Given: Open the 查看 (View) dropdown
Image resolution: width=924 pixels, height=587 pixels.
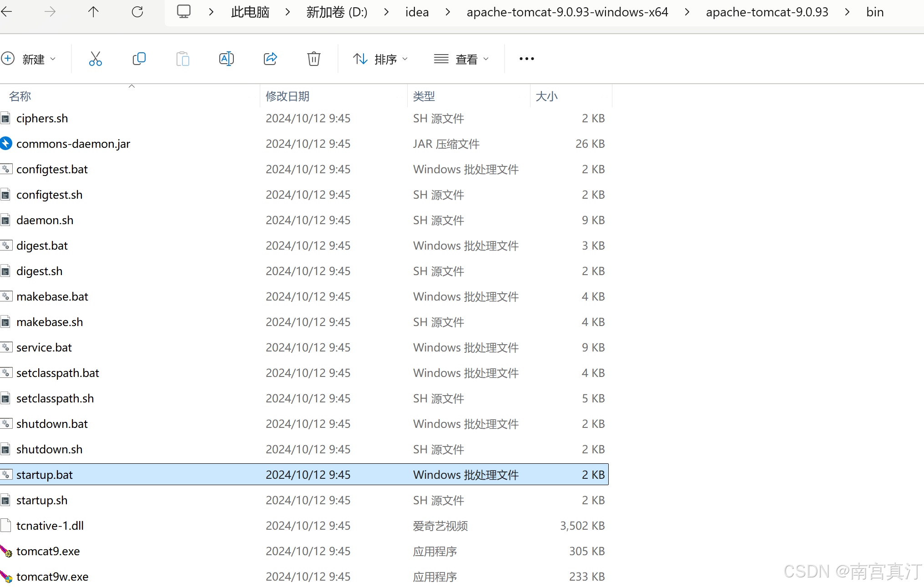Looking at the screenshot, I should point(461,59).
